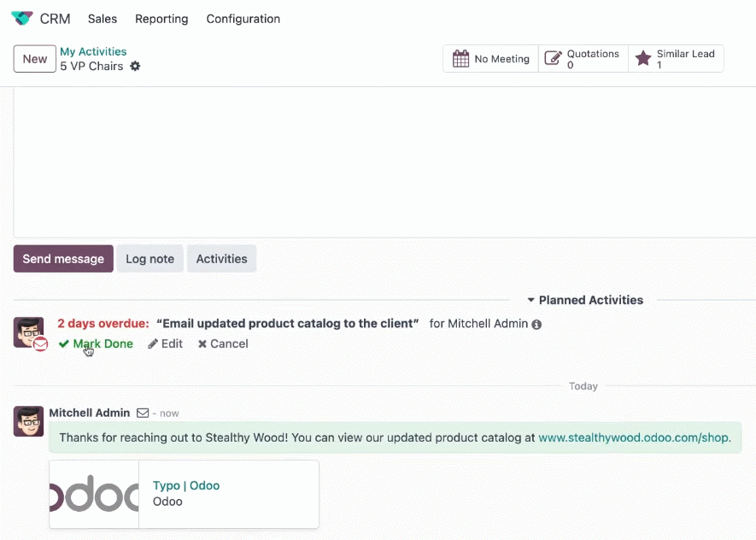Viewport: 756px width, 540px height.
Task: Edit the planned email activity
Action: click(x=166, y=343)
